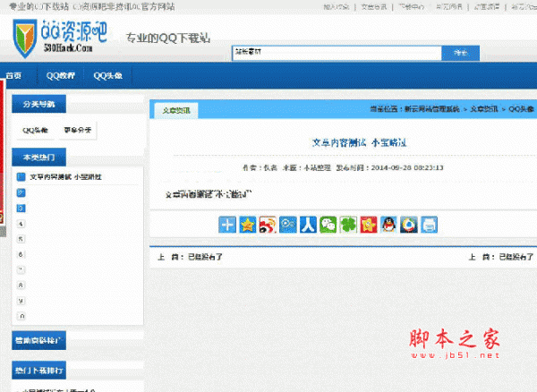Click the QQ资源吧 shield logo

[24, 38]
